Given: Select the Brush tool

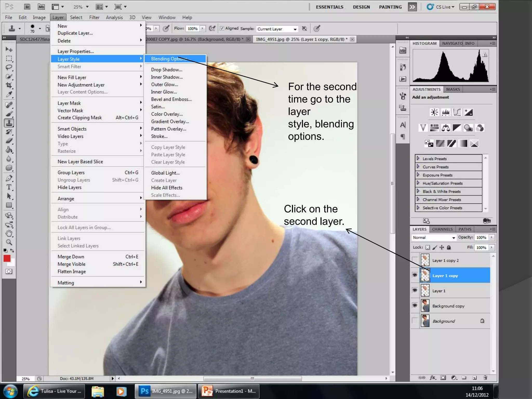Looking at the screenshot, I should [9, 114].
